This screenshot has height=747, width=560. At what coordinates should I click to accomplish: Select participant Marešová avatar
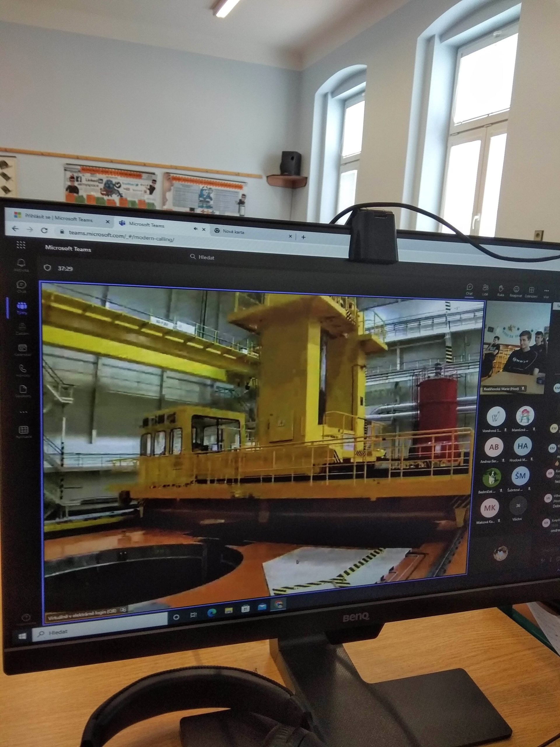tap(525, 416)
